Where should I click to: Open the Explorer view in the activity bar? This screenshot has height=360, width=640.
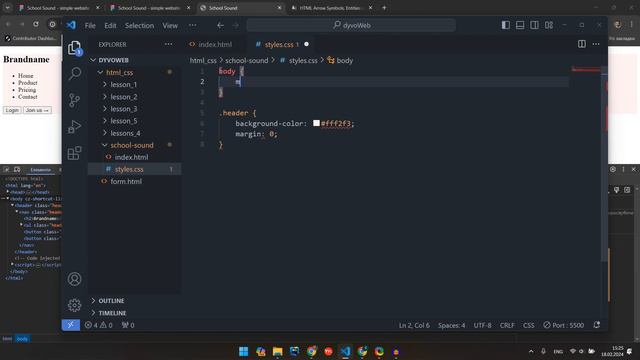tap(74, 48)
